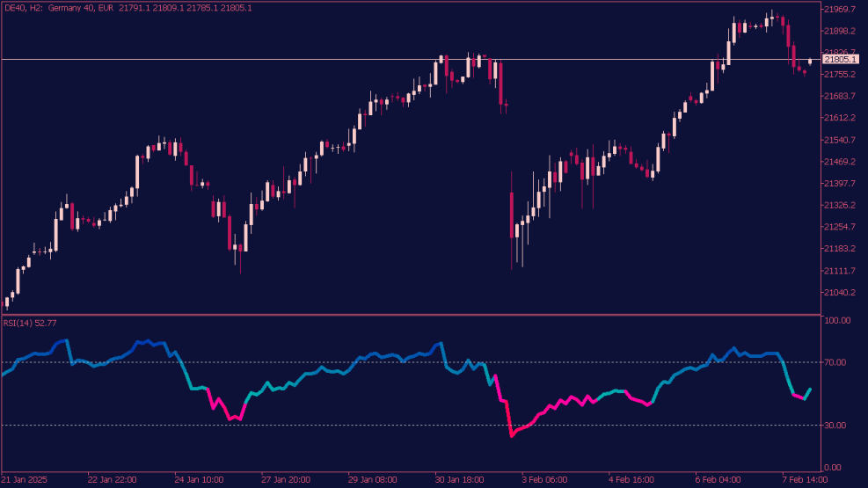The width and height of the screenshot is (868, 488).
Task: Click the RSI 0.00 scale value
Action: click(833, 468)
